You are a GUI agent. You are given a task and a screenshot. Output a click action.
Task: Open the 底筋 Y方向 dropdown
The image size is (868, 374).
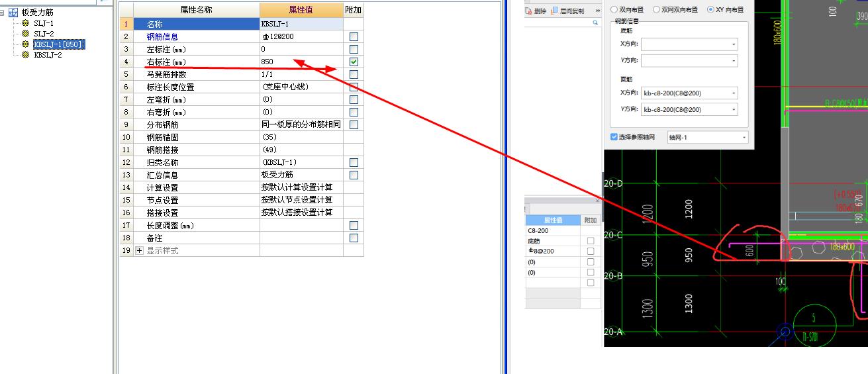[734, 61]
